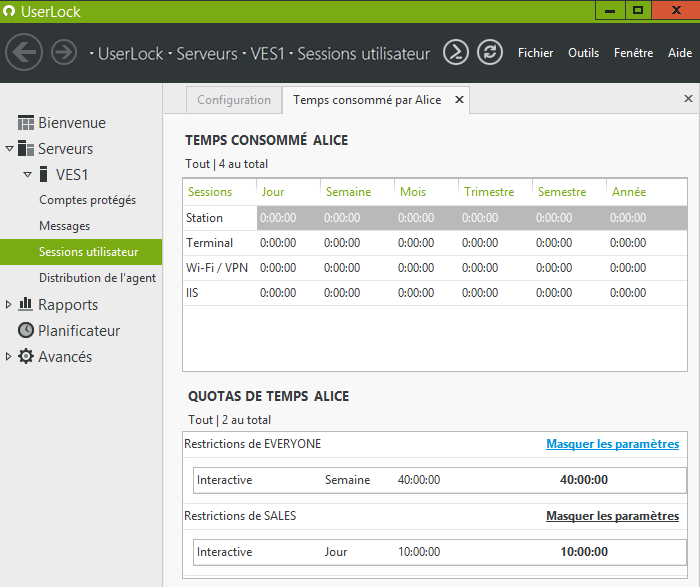Click the Avancés gear icon

[26, 356]
